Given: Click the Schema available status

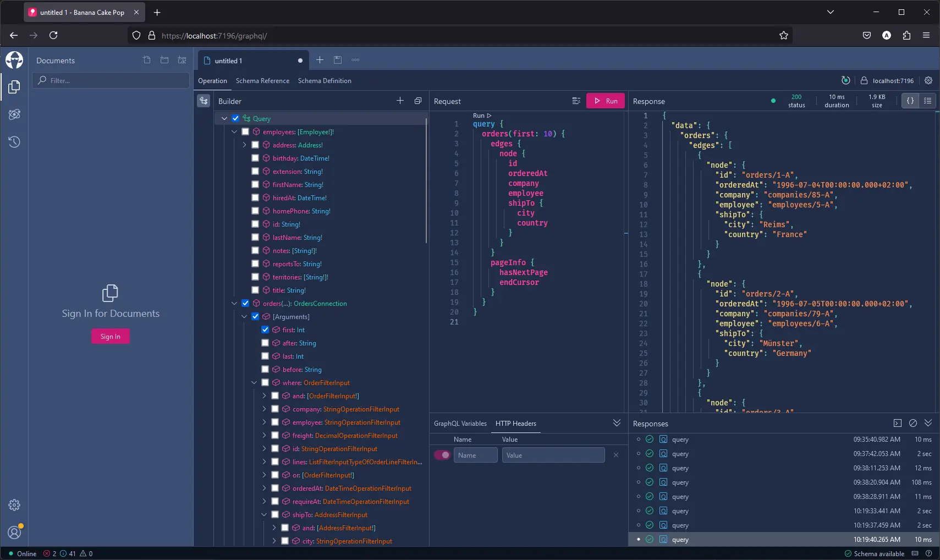Looking at the screenshot, I should click(875, 553).
